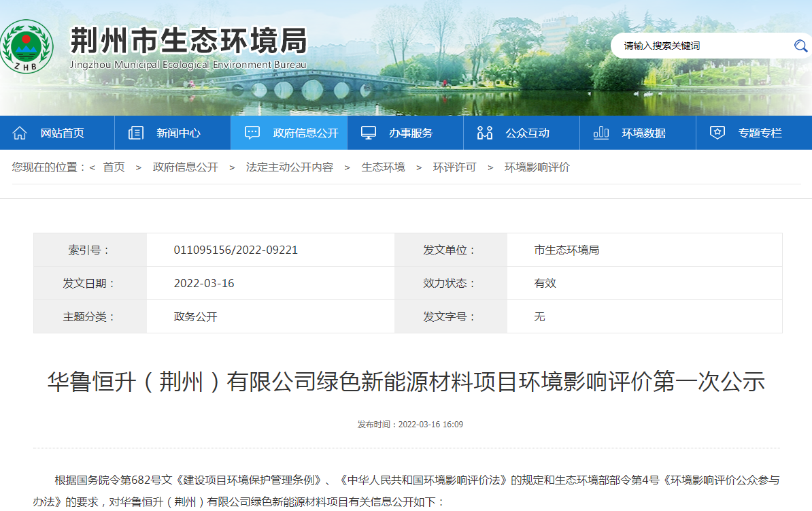This screenshot has height=511, width=812.
Task: Click the speech bubble icon on 政府信息公开
Action: [x=252, y=133]
